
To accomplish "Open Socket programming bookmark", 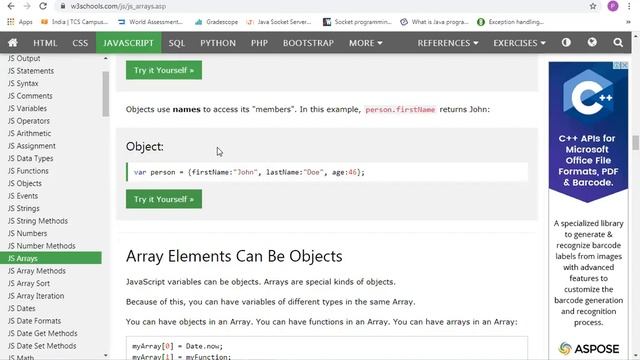I will coord(357,22).
